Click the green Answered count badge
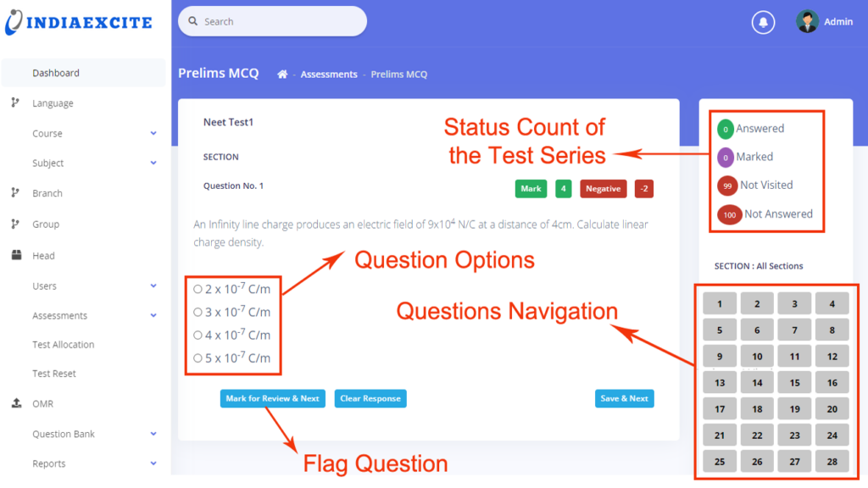The image size is (868, 488). click(726, 129)
